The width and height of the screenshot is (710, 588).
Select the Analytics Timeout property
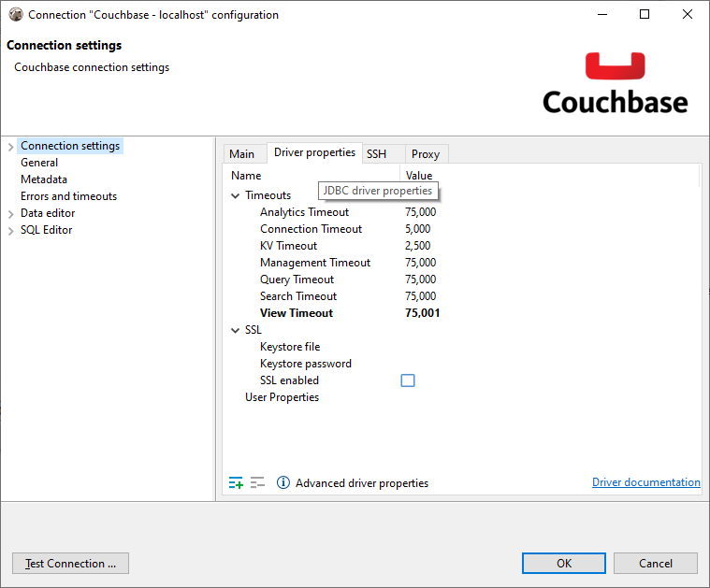(x=304, y=212)
